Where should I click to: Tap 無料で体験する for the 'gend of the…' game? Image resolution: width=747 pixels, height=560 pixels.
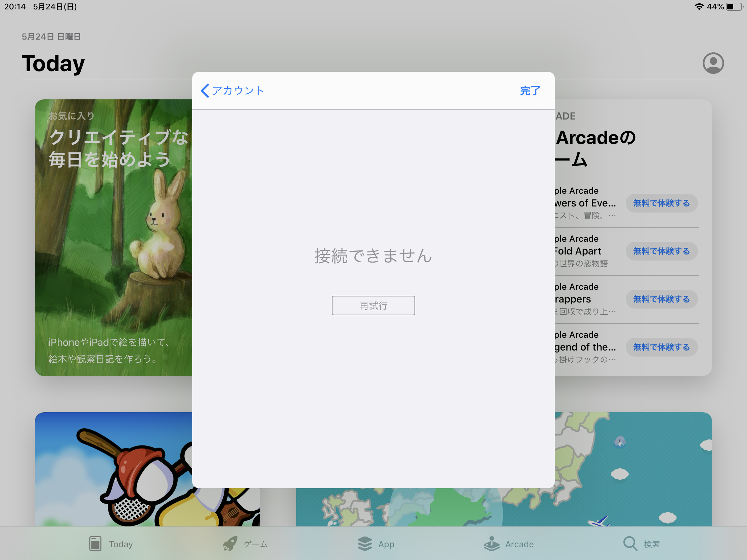(x=661, y=347)
